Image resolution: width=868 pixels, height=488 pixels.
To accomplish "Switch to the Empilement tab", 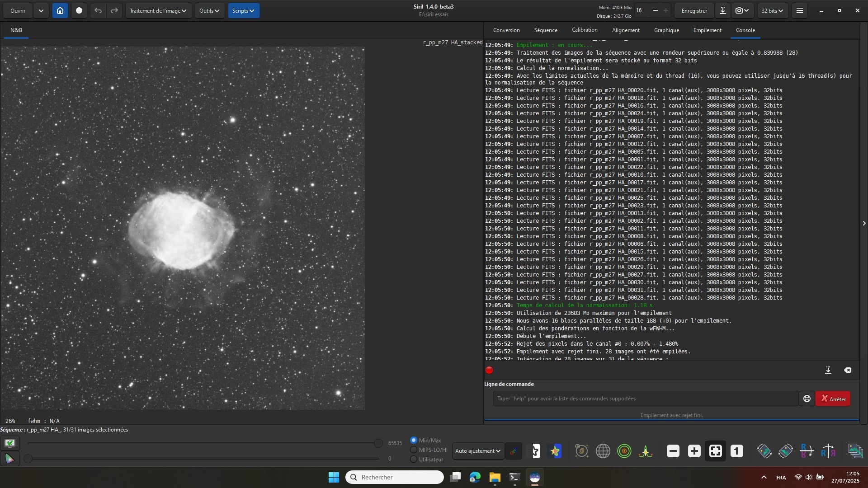I will pyautogui.click(x=707, y=30).
